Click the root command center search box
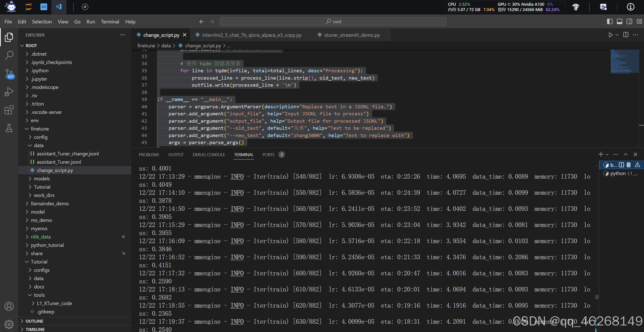The image size is (644, 332). (333, 22)
